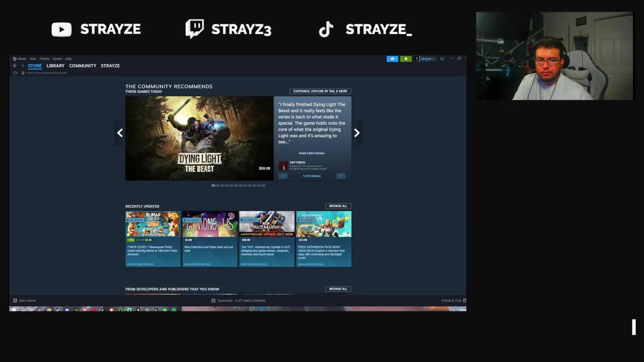The height and width of the screenshot is (362, 644).
Task: Open the Help menu
Action: point(68,59)
